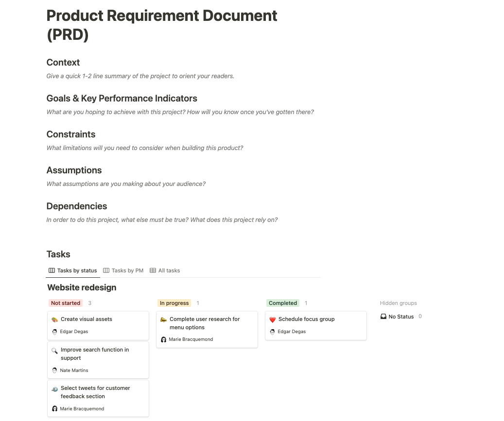
Task: Click Marie Bracquemond's avatar on the In progress card
Action: [x=164, y=339]
